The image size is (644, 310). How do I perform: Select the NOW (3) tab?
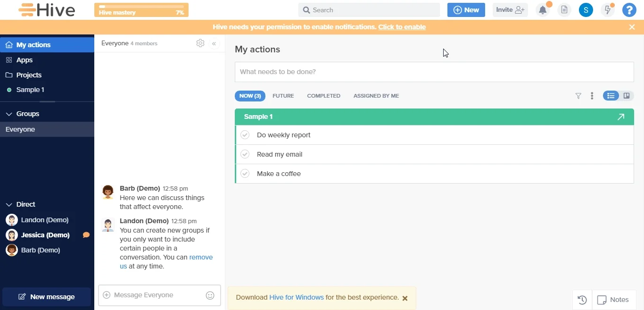pos(250,96)
